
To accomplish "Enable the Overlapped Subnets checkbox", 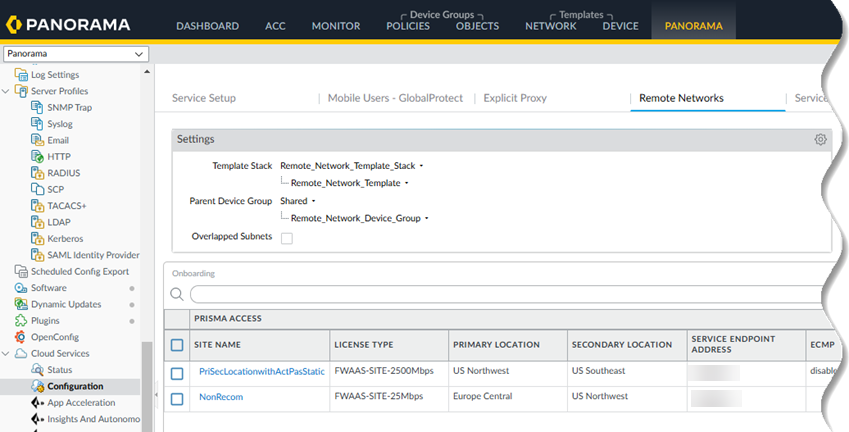I will click(287, 237).
